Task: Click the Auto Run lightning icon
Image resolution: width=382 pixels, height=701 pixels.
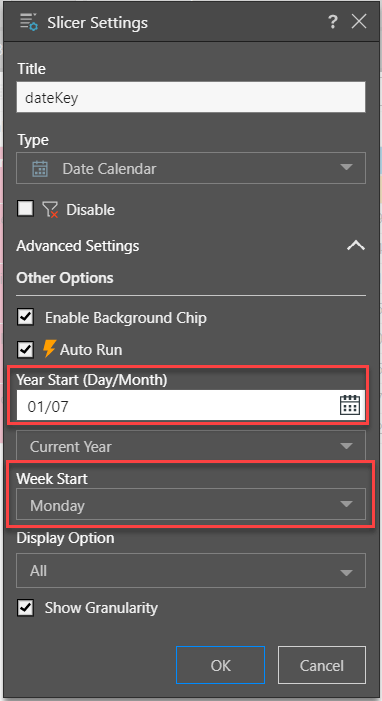Action: [49, 349]
